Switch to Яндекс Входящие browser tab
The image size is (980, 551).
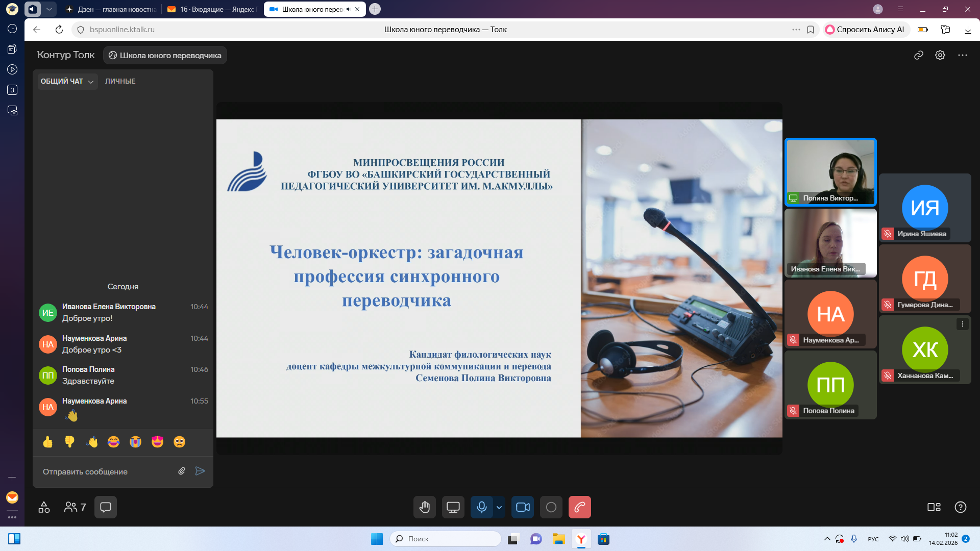[x=212, y=9]
